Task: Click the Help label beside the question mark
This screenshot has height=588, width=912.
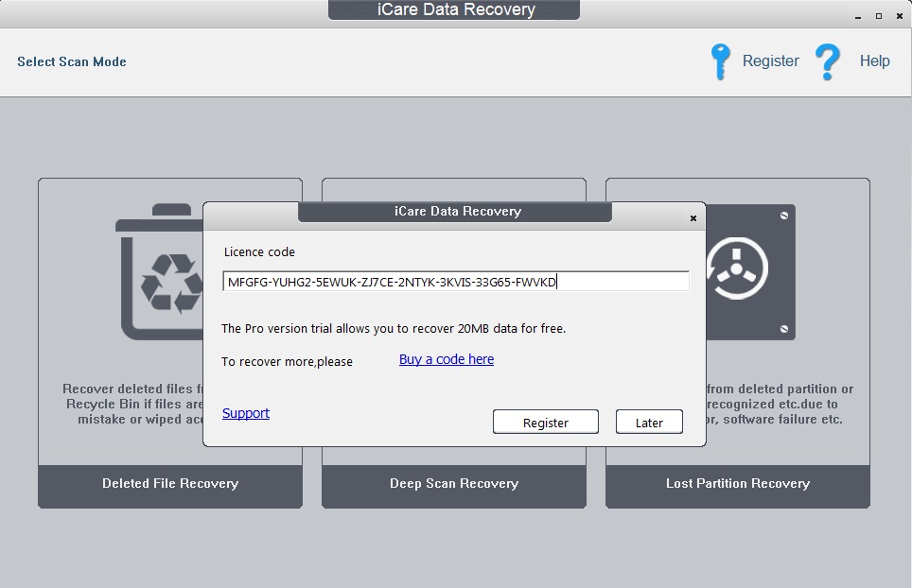Action: click(874, 61)
